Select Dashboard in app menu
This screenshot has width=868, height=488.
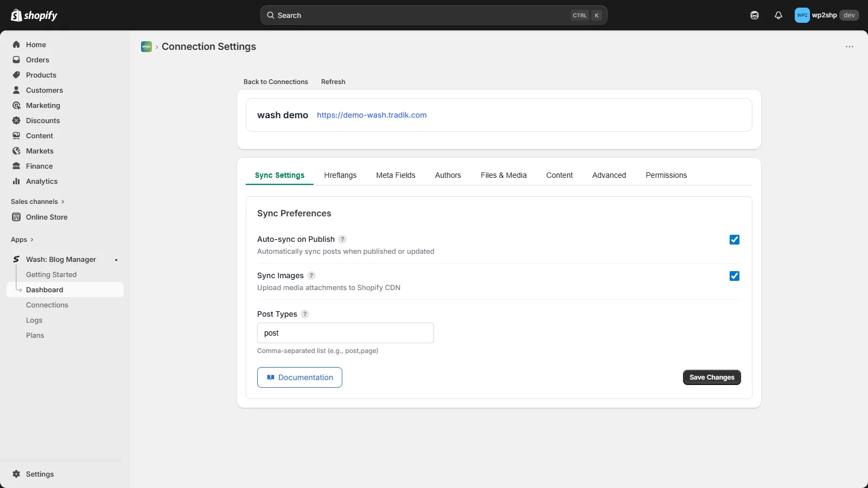pos(65,290)
